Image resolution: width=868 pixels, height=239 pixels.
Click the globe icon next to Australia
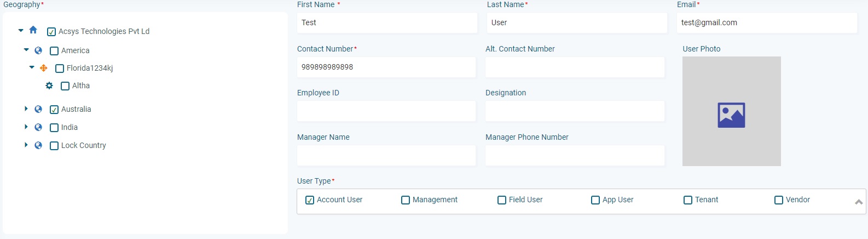pos(38,109)
